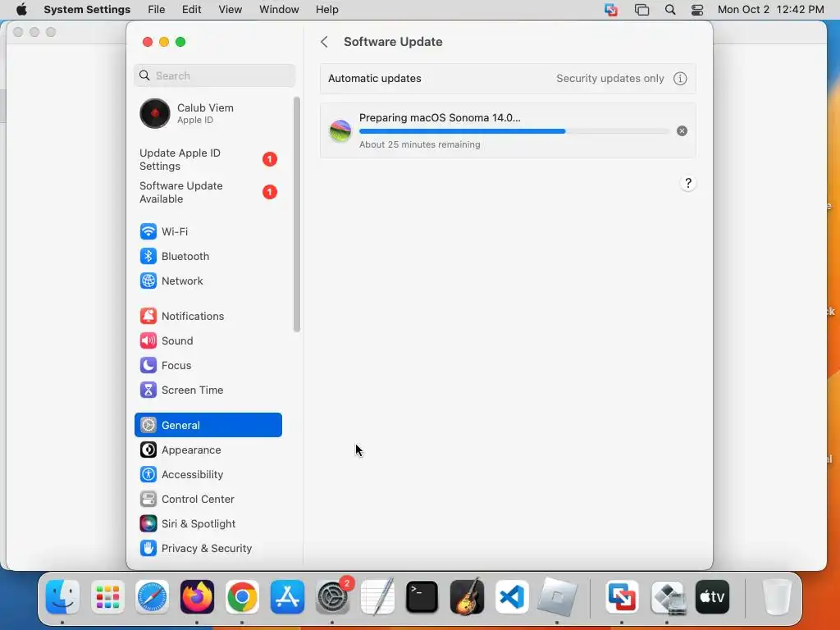Click the Automatic updates info icon

680,79
